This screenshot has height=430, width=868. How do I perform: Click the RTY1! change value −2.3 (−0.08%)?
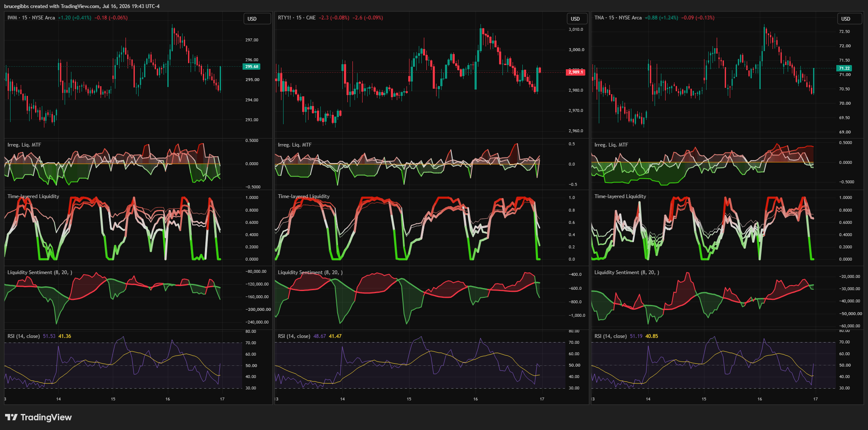[334, 18]
